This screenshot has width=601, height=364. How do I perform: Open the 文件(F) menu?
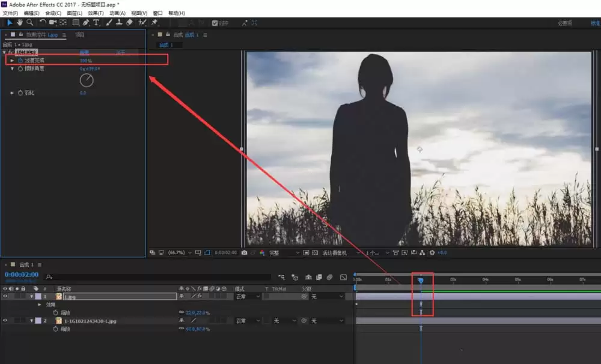[x=10, y=13]
